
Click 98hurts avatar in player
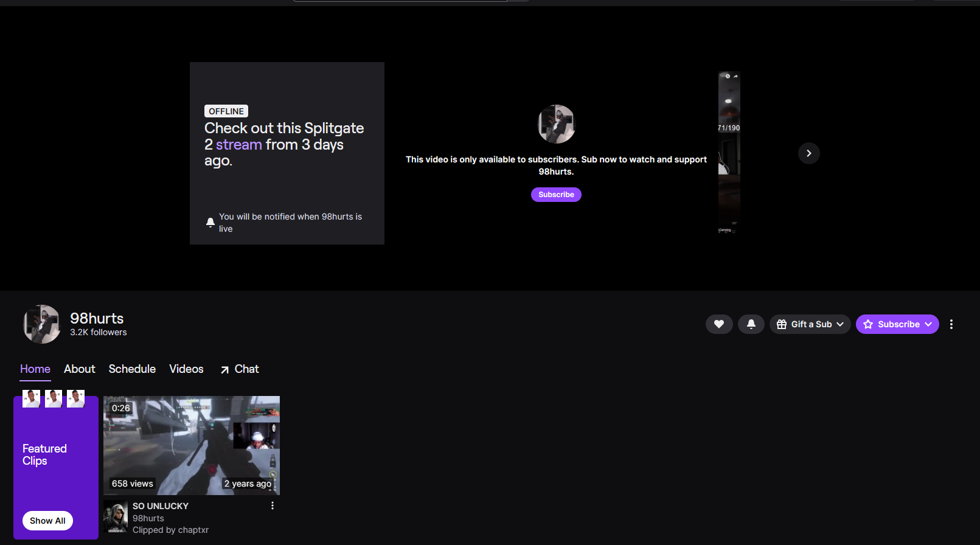pos(556,124)
